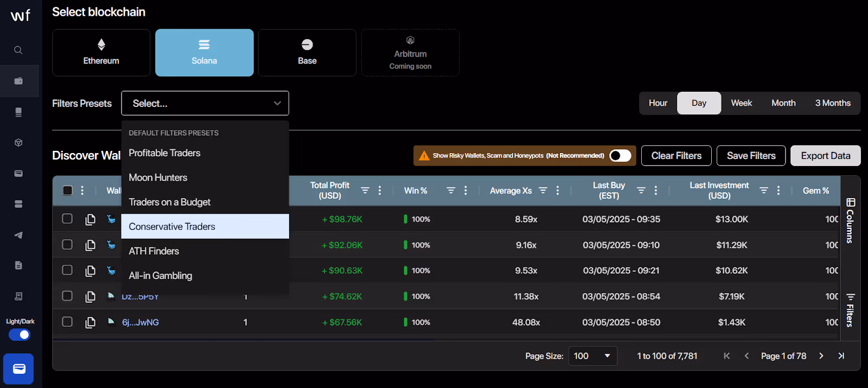
Task: Check the $74.62K profit row checkbox
Action: [x=67, y=296]
